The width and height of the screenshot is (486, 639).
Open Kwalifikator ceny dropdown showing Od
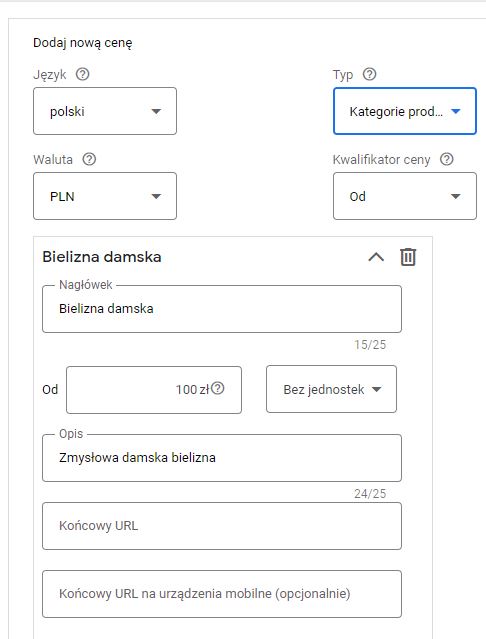tap(405, 196)
